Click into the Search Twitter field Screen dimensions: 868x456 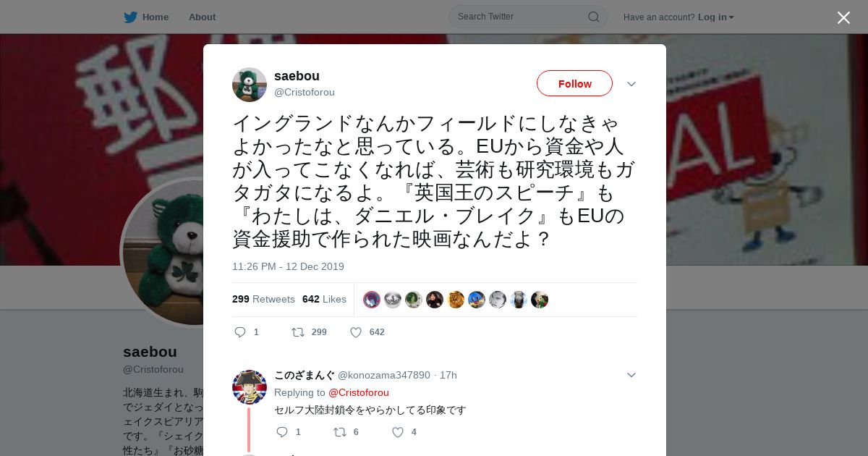(x=521, y=17)
